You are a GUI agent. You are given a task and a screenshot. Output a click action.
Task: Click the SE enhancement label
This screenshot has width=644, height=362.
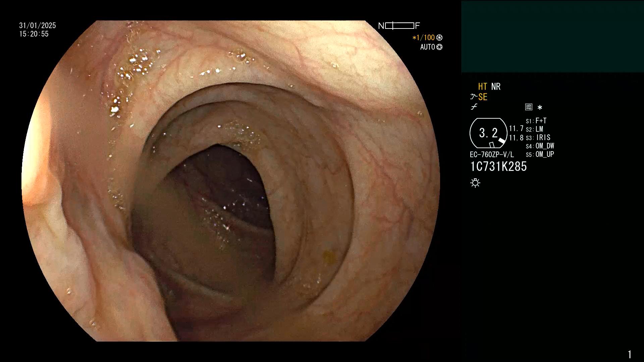[x=483, y=97]
